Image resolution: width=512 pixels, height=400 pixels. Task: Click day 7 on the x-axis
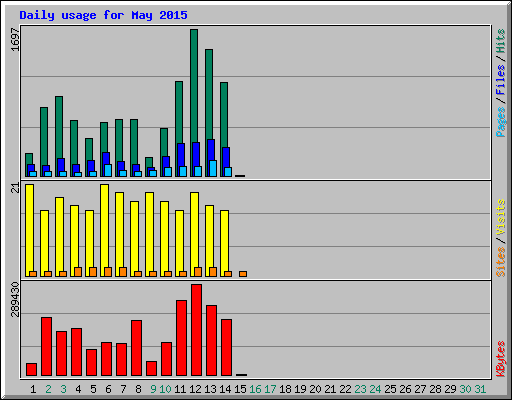(123, 389)
